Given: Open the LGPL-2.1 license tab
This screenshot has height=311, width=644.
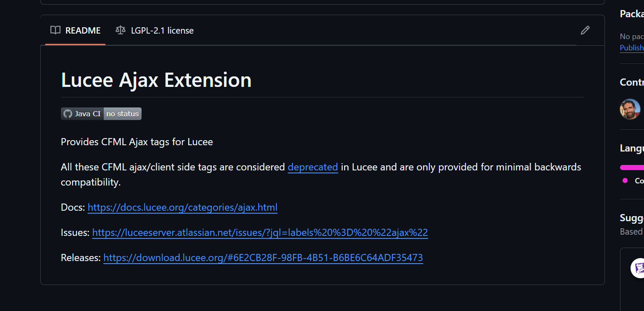Looking at the screenshot, I should click(155, 30).
